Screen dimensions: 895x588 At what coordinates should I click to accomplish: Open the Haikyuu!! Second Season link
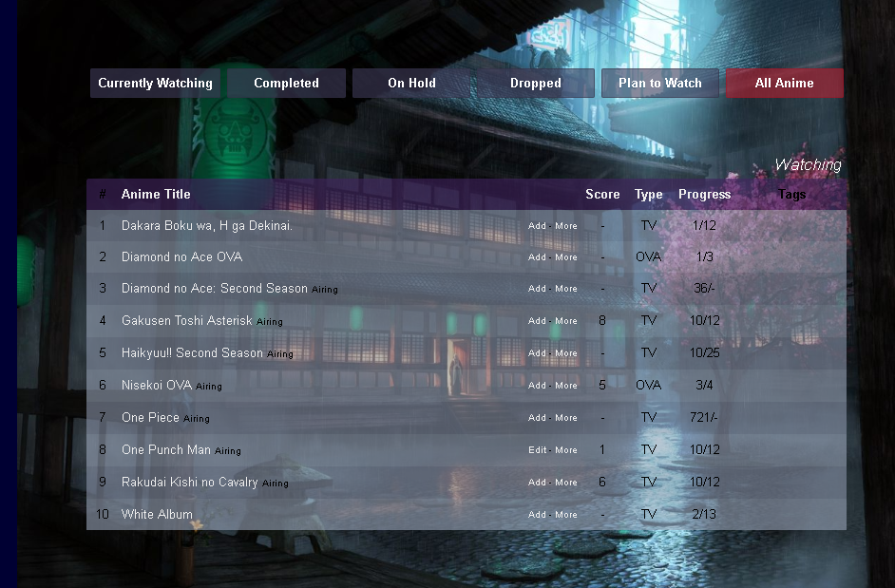click(x=192, y=353)
